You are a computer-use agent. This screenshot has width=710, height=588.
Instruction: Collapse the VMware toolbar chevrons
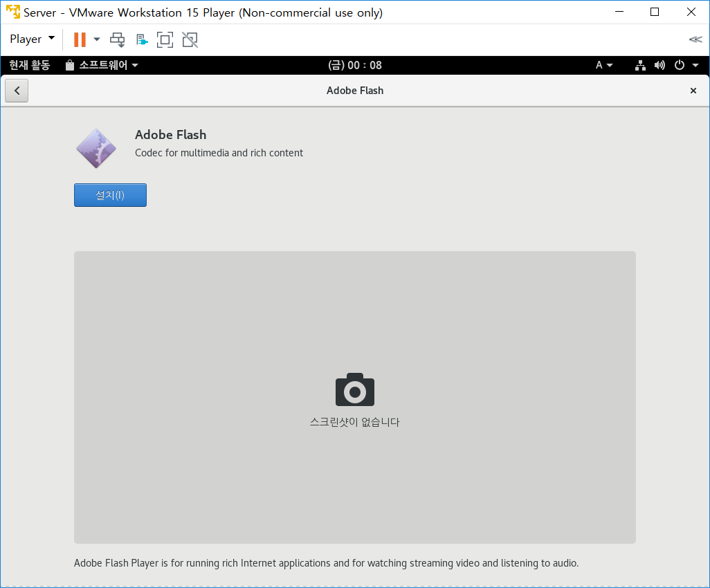[695, 39]
